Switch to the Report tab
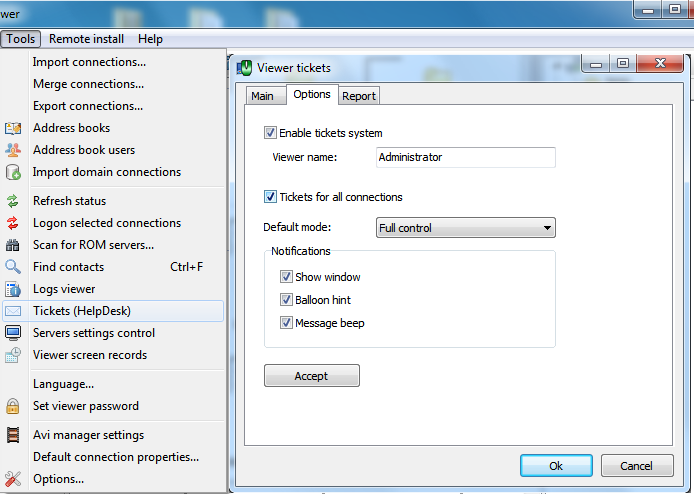Image resolution: width=694 pixels, height=494 pixels. coord(359,96)
